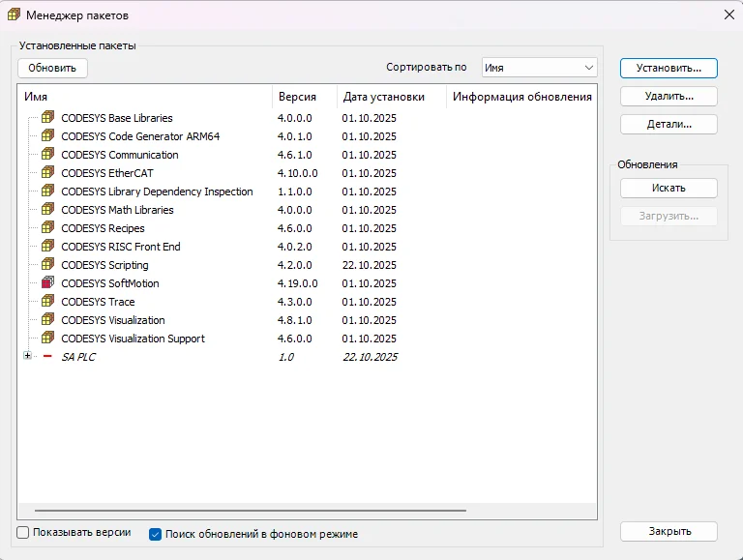
Task: Click version 4.3.0.0 of CODESYS Trace
Action: tap(295, 302)
